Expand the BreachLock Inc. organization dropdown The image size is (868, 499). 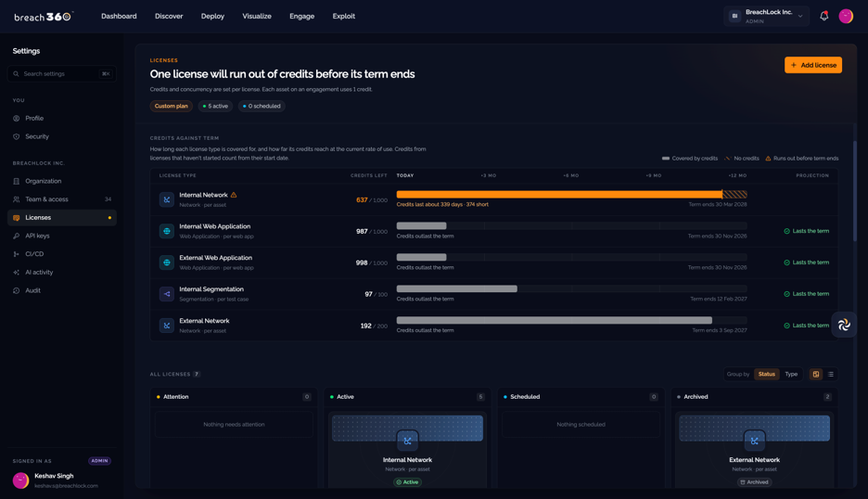click(x=766, y=16)
